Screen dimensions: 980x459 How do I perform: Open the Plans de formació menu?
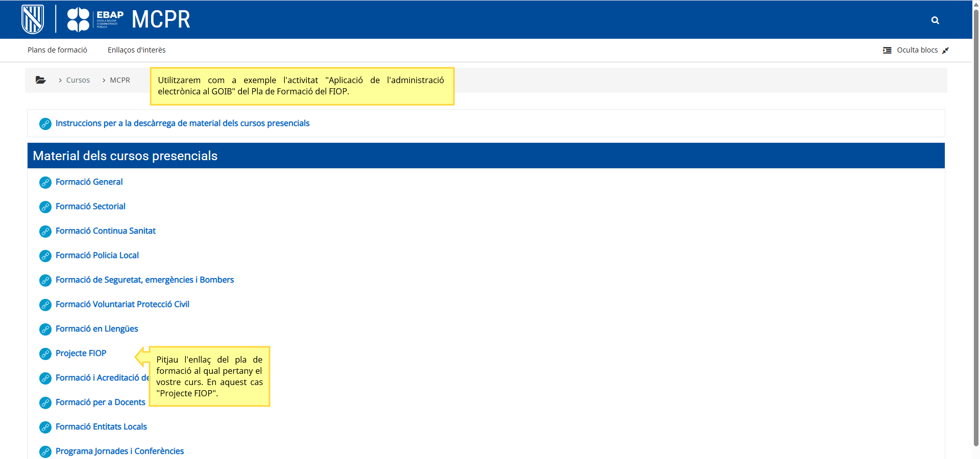coord(57,50)
